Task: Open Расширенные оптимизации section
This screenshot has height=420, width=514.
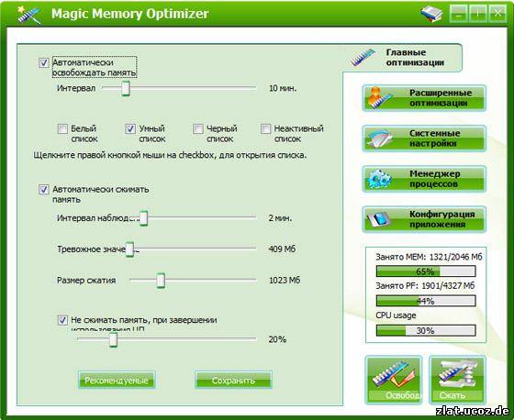Action: pos(424,98)
